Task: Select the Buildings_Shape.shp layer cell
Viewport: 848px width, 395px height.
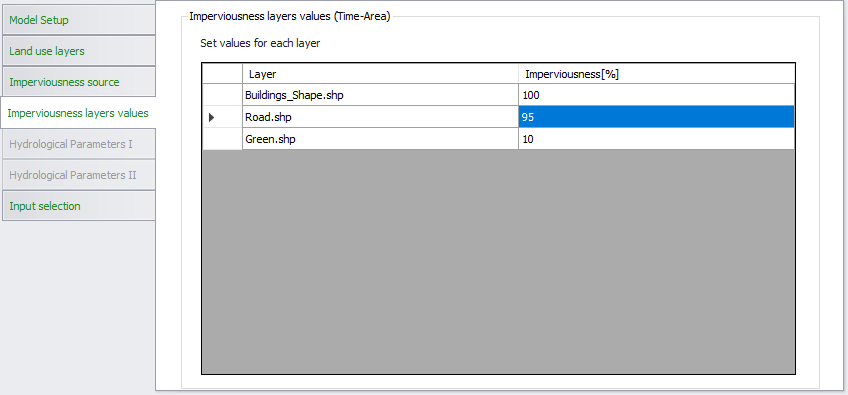Action: [x=380, y=95]
